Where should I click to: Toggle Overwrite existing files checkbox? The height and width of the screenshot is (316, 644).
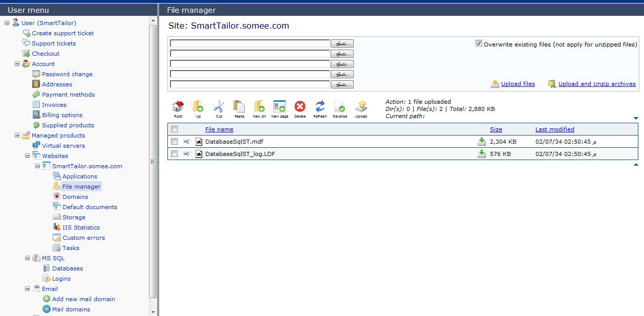tap(479, 44)
